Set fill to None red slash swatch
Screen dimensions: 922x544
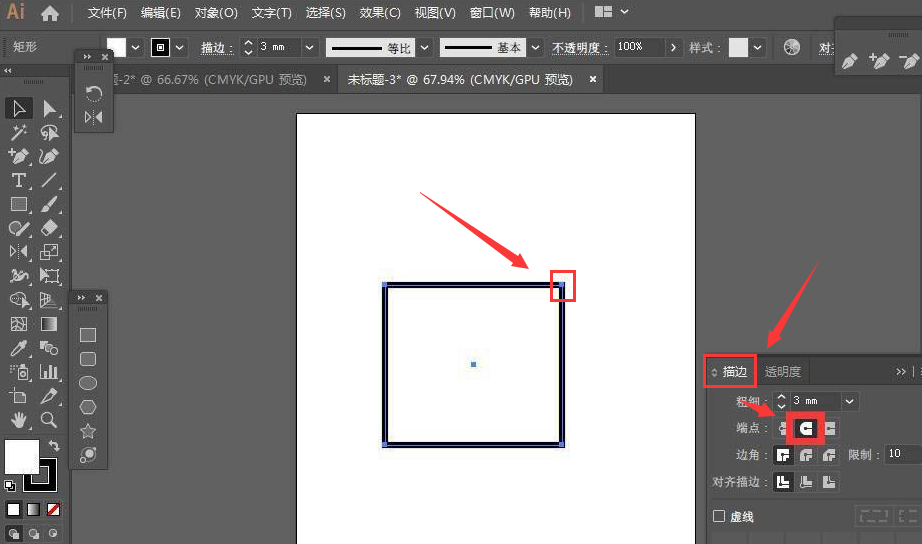(53, 509)
